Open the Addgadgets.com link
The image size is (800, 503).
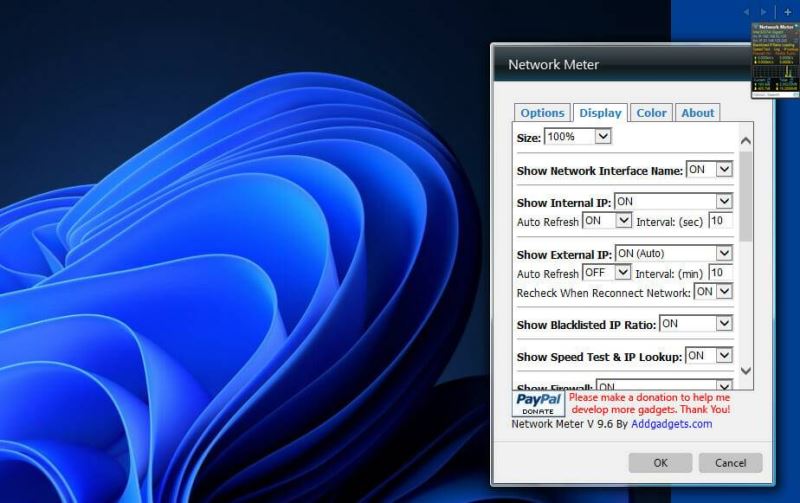(x=671, y=424)
